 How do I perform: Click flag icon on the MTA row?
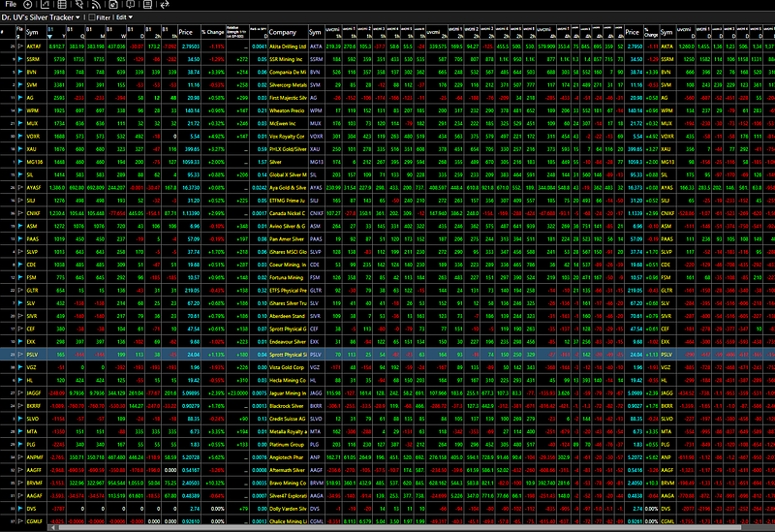pos(20,431)
